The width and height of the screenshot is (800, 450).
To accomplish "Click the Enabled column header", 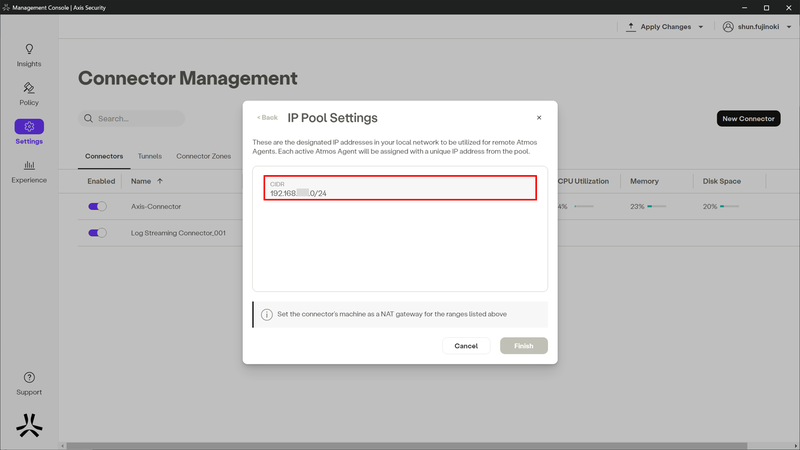I will coord(101,181).
